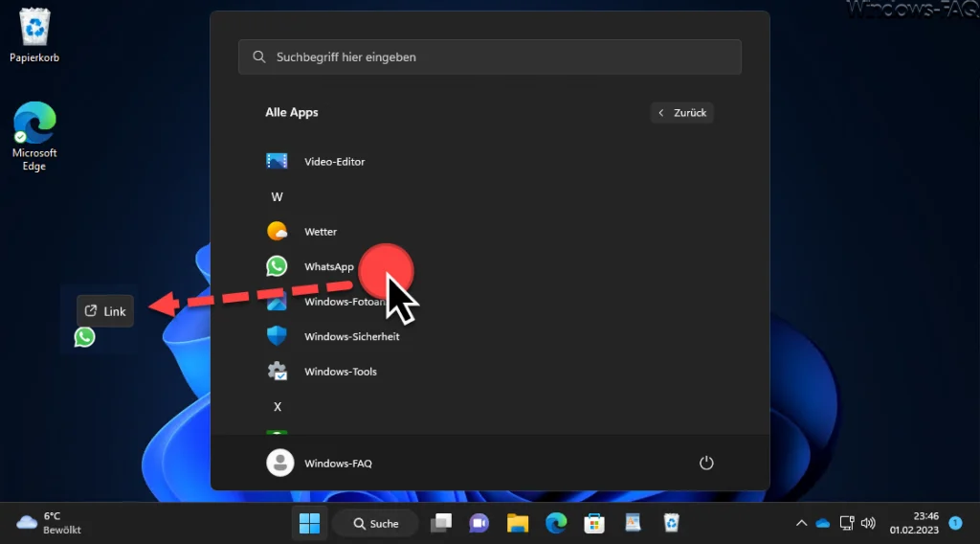Open Task View in the taskbar
Screen dimensions: 980x544
(x=441, y=523)
